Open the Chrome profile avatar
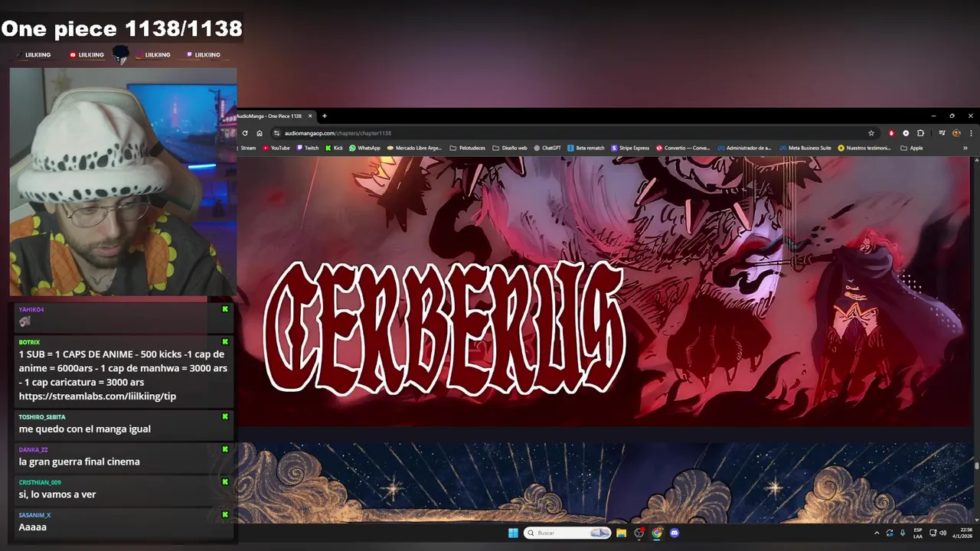This screenshot has height=551, width=980. (956, 133)
